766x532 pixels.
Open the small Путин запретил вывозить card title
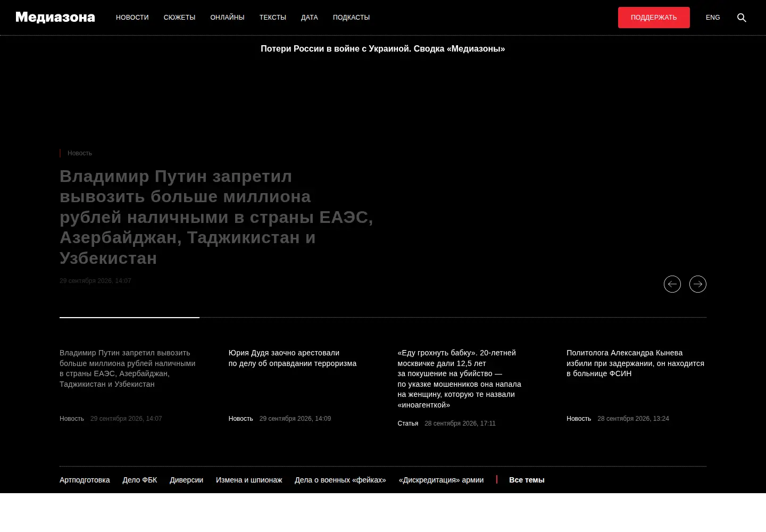[128, 368]
